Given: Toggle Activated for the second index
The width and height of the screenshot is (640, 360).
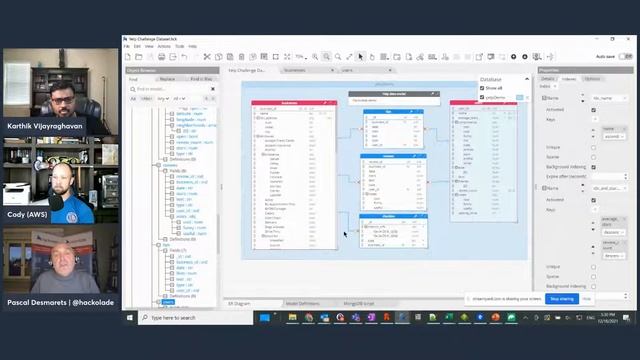Looking at the screenshot, I should (x=593, y=200).
